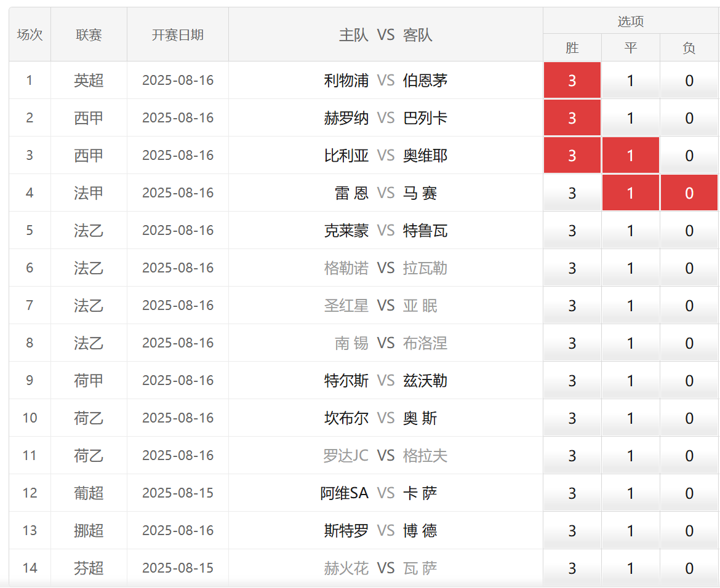Toggle win (3) for 赫罗纳 VS 巴列卡

(x=572, y=118)
